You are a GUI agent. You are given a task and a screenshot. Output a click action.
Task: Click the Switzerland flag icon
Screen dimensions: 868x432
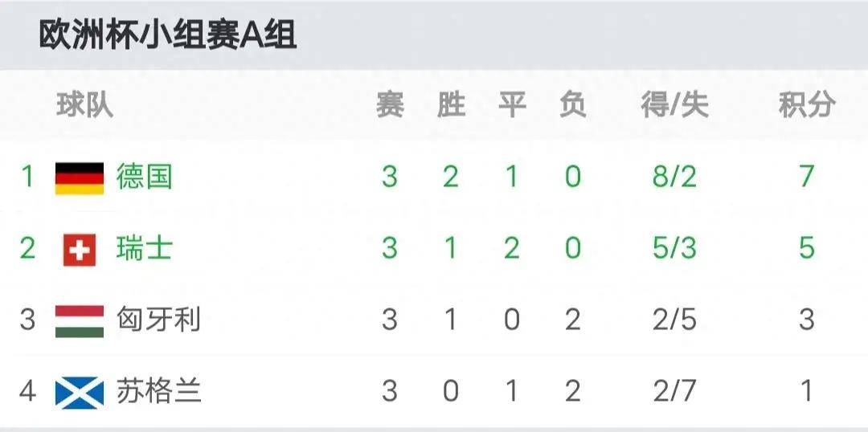coord(80,250)
